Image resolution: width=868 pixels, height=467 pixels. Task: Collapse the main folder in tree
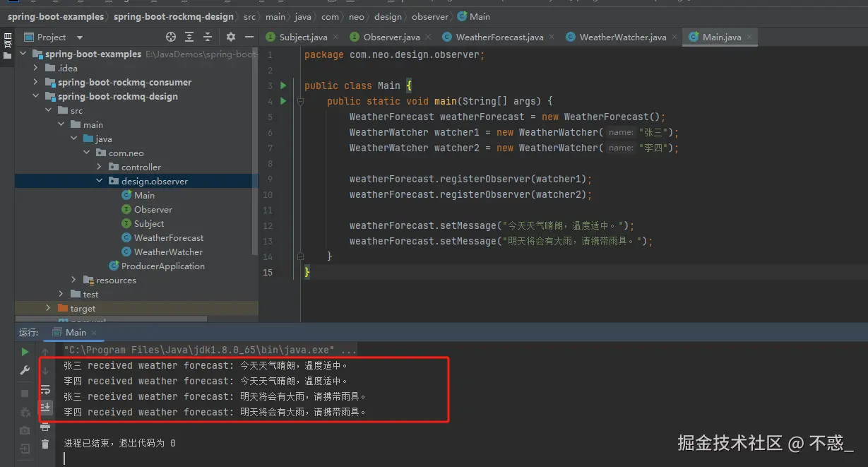[61, 125]
